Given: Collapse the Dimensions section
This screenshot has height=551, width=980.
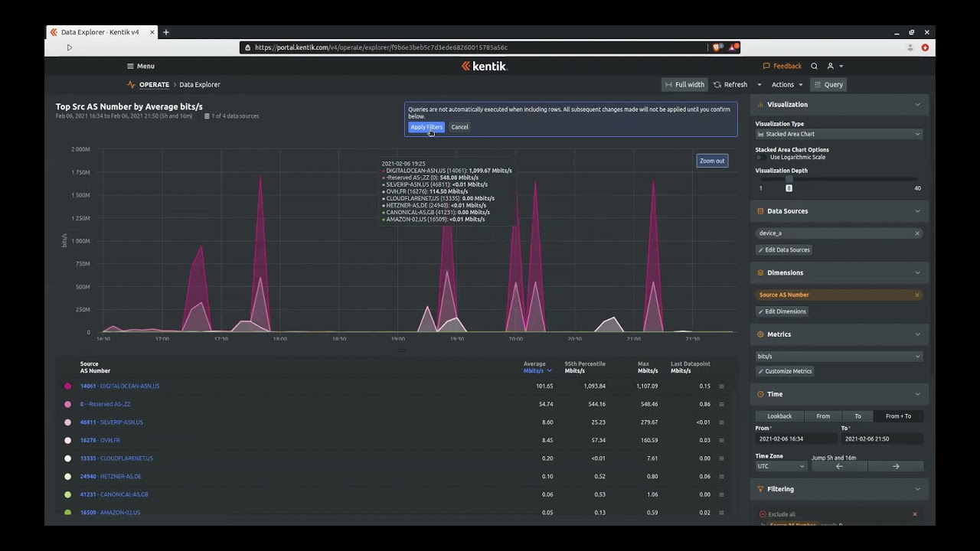Looking at the screenshot, I should pos(917,272).
